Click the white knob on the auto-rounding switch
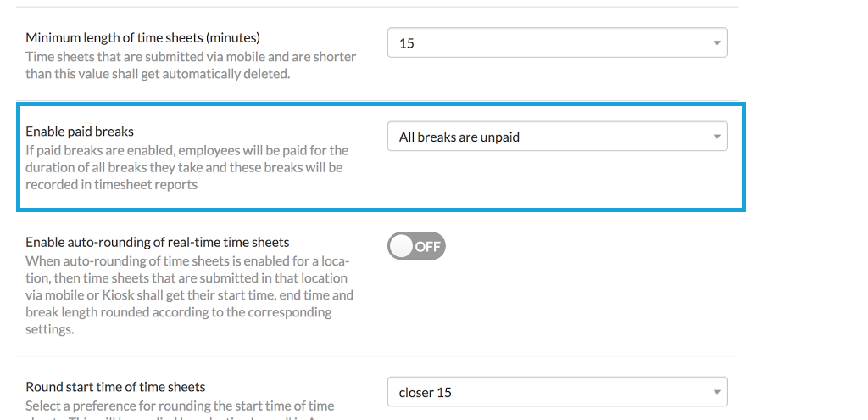The image size is (868, 420). coord(402,246)
